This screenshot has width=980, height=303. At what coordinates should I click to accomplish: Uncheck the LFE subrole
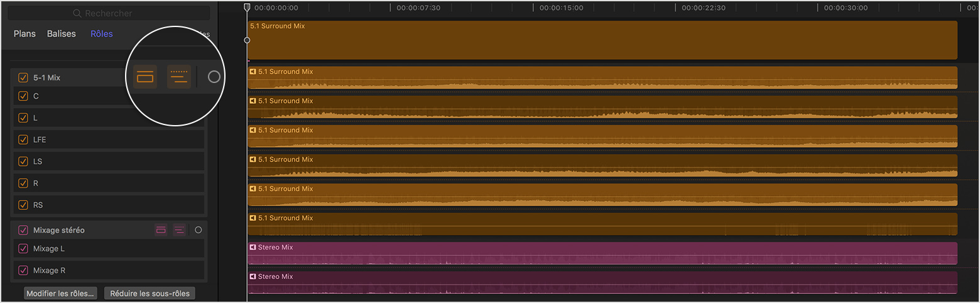[x=23, y=140]
